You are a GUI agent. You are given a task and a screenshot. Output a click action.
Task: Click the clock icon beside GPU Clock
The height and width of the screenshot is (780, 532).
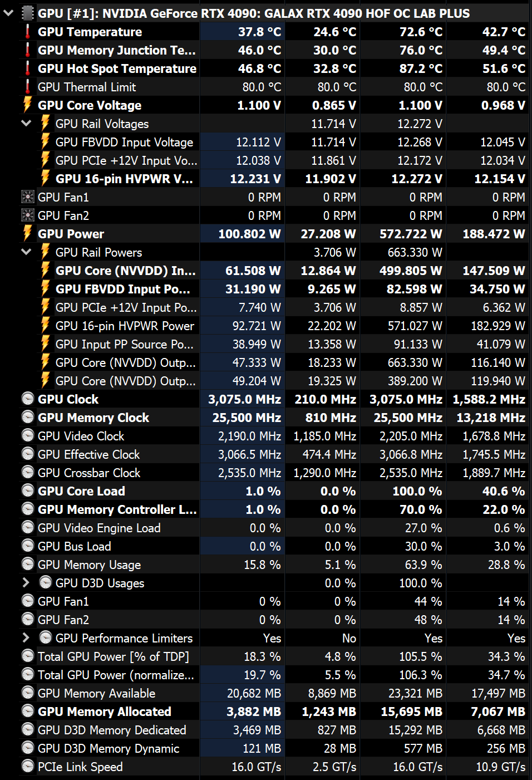[28, 399]
